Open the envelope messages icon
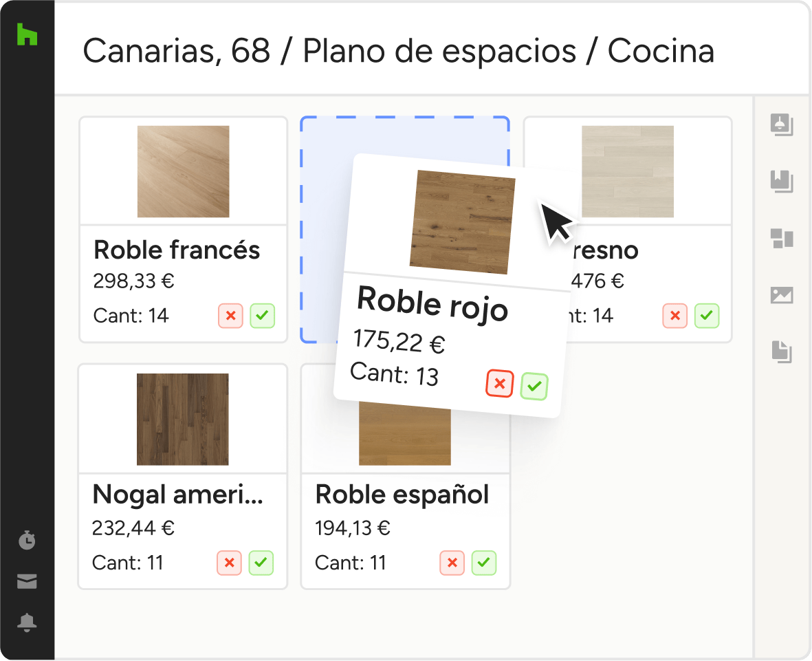The height and width of the screenshot is (661, 812). point(27,582)
